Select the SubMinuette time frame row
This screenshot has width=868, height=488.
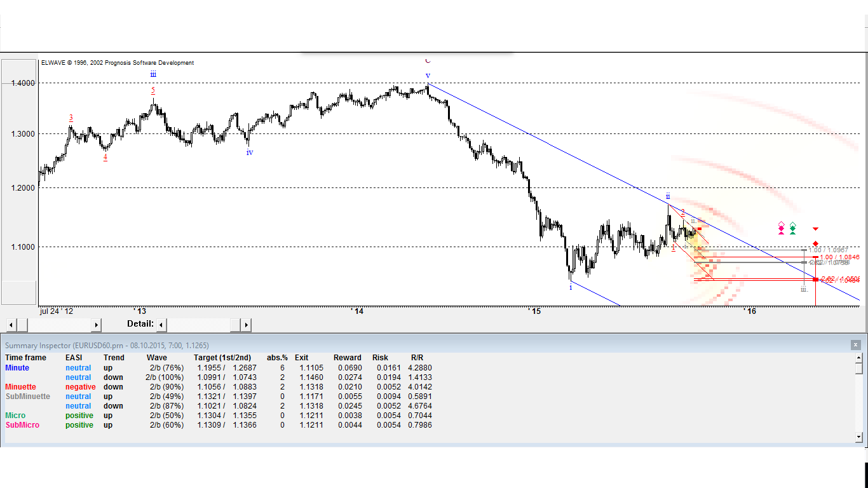pos(27,396)
